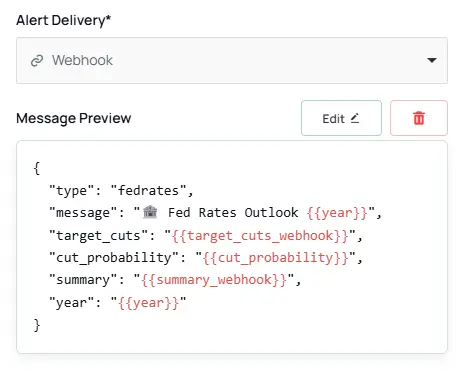464x373 pixels.
Task: Click the {{year}} variable in message line
Action: [337, 213]
